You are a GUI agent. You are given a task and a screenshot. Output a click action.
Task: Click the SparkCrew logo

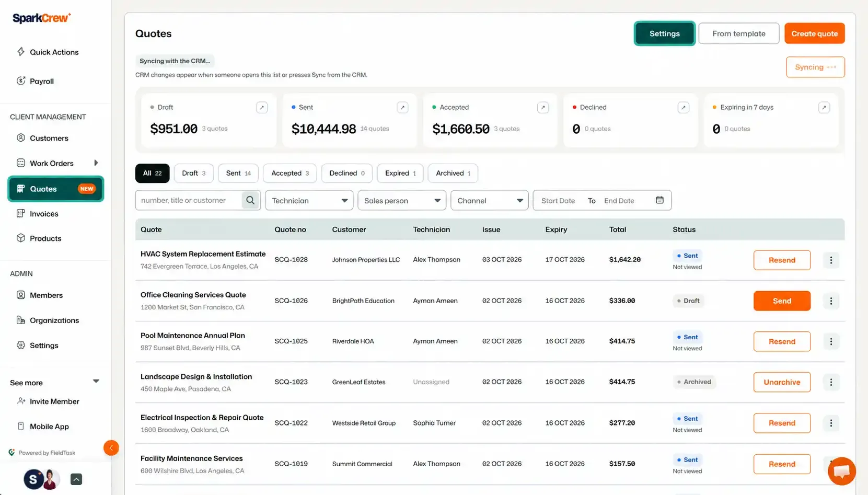pos(42,18)
